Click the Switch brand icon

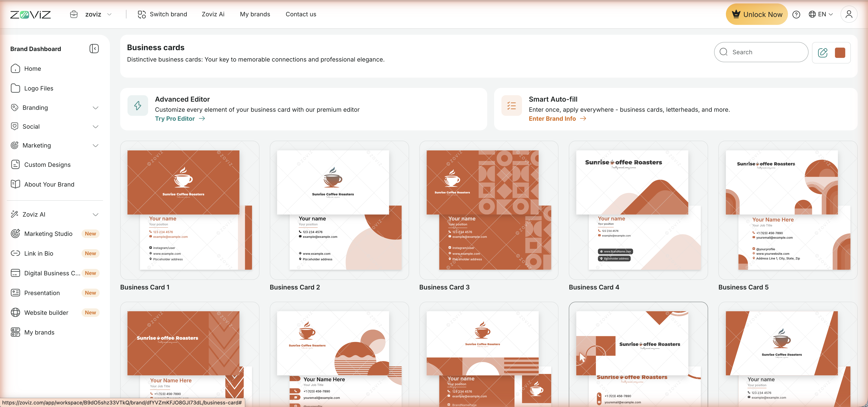[x=141, y=15]
